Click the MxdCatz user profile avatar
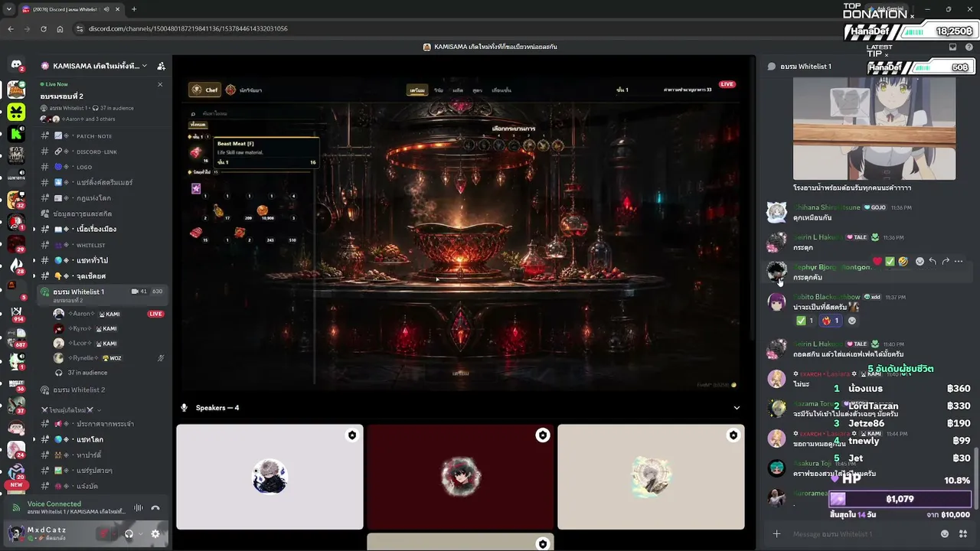Screen dimensions: 980x551 coord(16,533)
